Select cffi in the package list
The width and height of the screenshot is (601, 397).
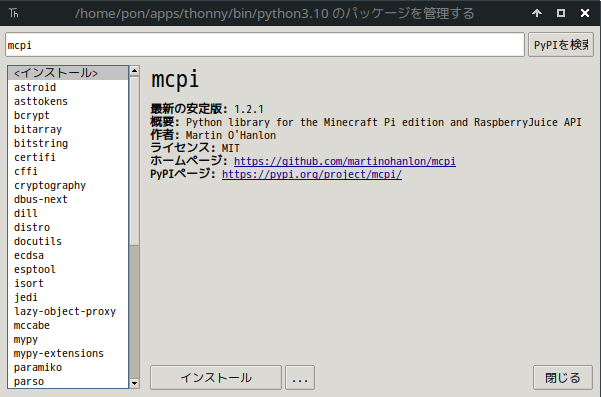coord(68,171)
